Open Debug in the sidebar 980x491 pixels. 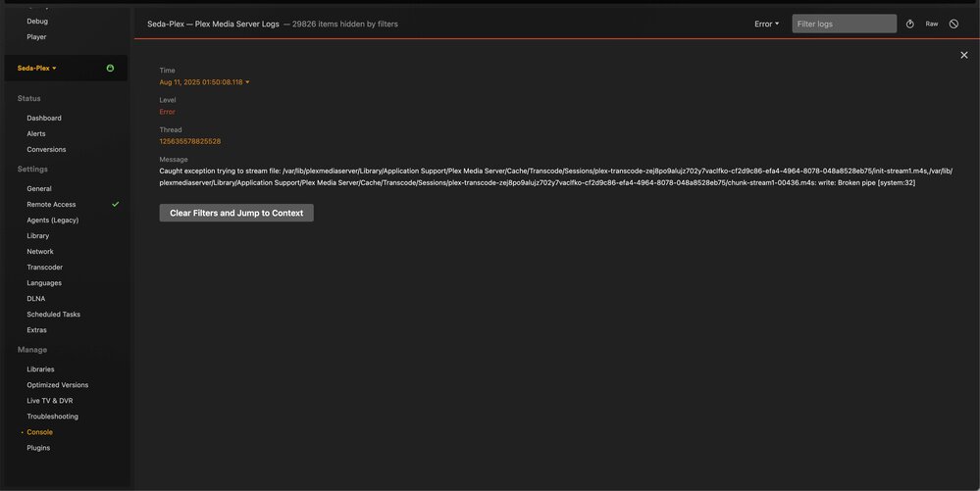tap(37, 22)
